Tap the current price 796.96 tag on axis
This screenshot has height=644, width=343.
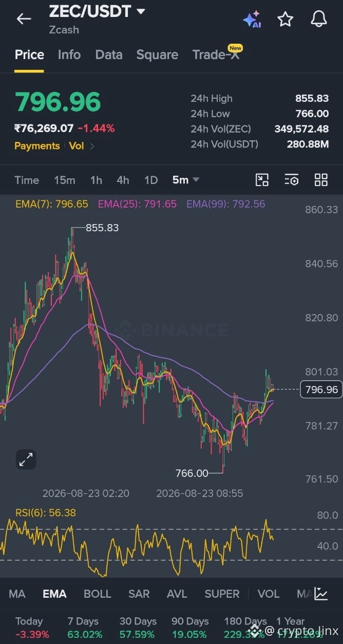(x=321, y=390)
